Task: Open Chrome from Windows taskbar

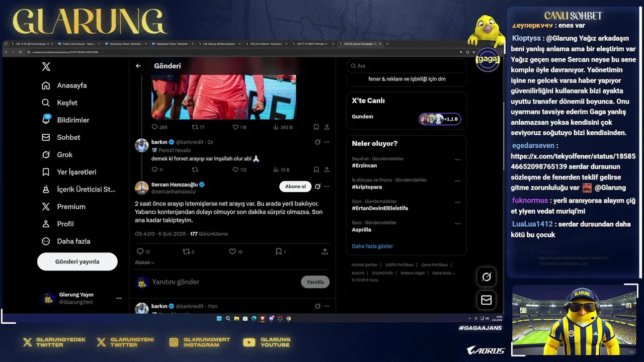Action: click(x=288, y=318)
